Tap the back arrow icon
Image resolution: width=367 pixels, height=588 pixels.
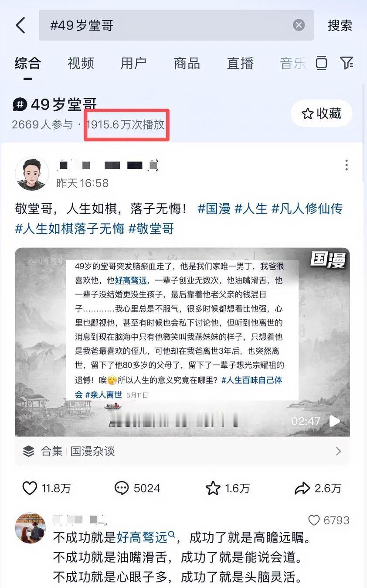[x=20, y=25]
